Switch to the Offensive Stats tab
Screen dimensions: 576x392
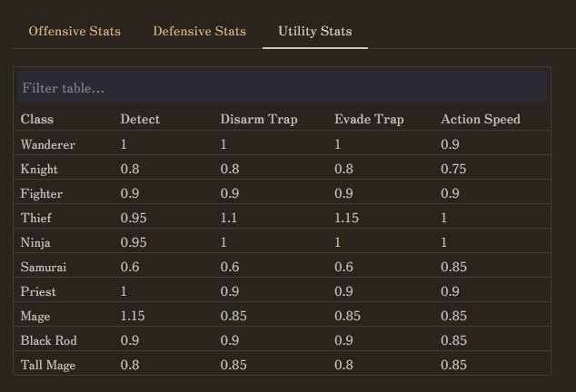click(x=74, y=31)
